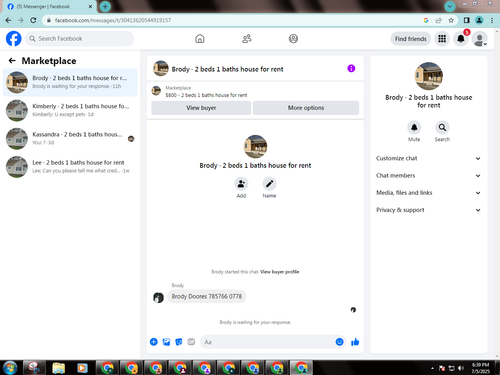Image resolution: width=500 pixels, height=375 pixels.
Task: Send a thumbs-up like
Action: coord(355,342)
